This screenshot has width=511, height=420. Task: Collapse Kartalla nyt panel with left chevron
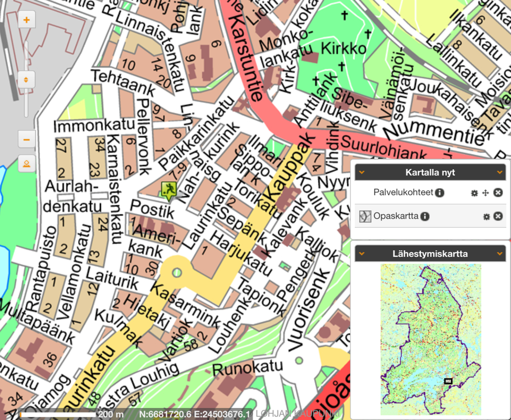(x=362, y=172)
